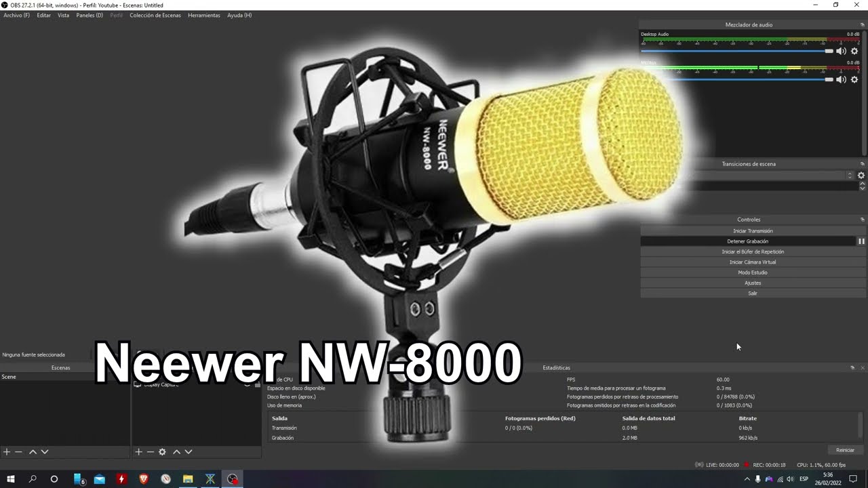The height and width of the screenshot is (488, 868).
Task: Click Iniciar Transmisión button
Action: 753,231
